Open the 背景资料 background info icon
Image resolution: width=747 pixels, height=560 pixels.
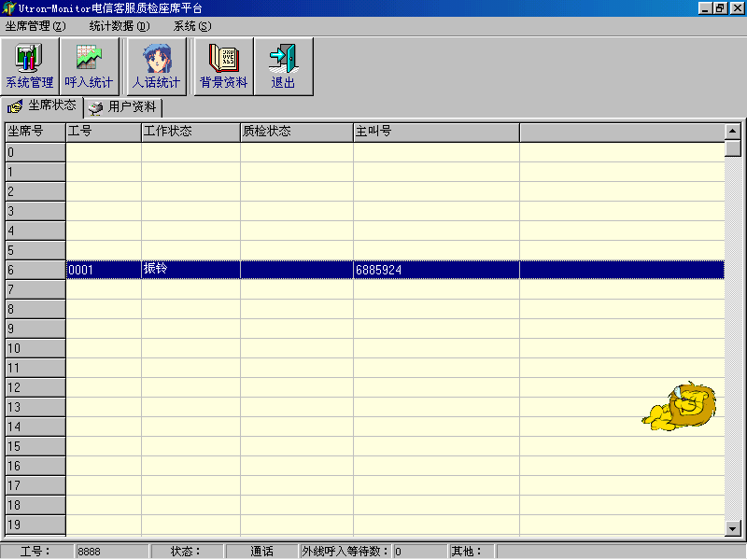(223, 65)
